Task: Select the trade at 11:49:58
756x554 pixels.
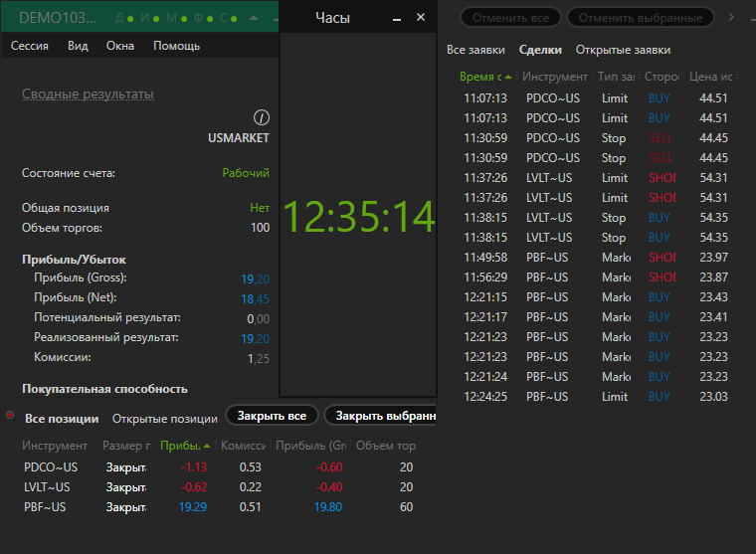Action: 596,258
